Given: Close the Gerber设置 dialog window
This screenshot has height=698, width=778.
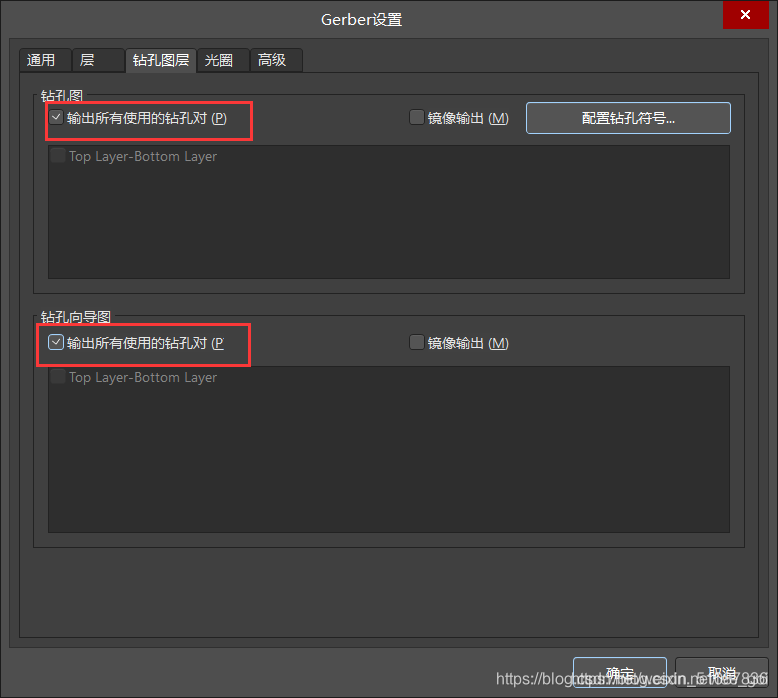Looking at the screenshot, I should (x=746, y=15).
